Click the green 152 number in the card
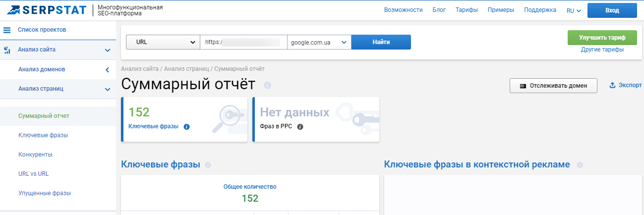The image size is (644, 215). pyautogui.click(x=139, y=112)
